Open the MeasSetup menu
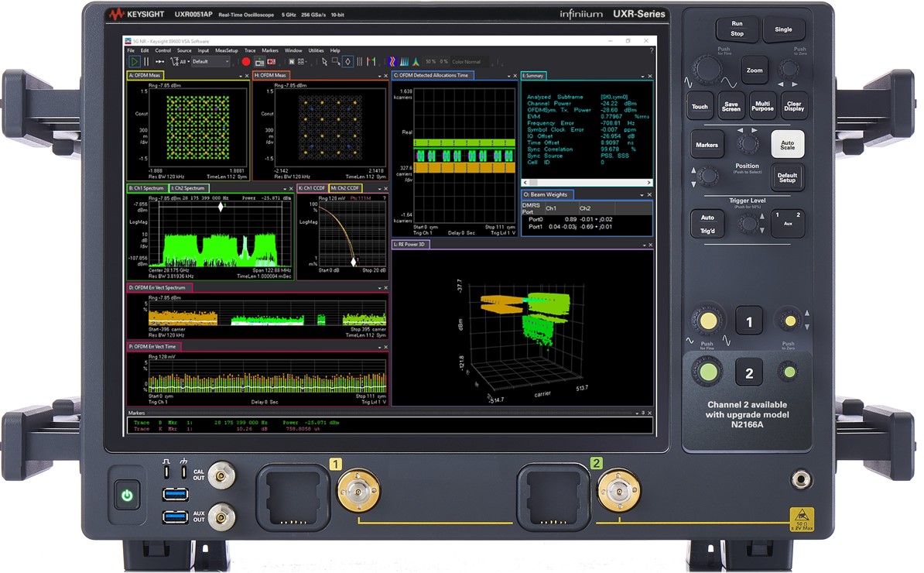 (227, 50)
